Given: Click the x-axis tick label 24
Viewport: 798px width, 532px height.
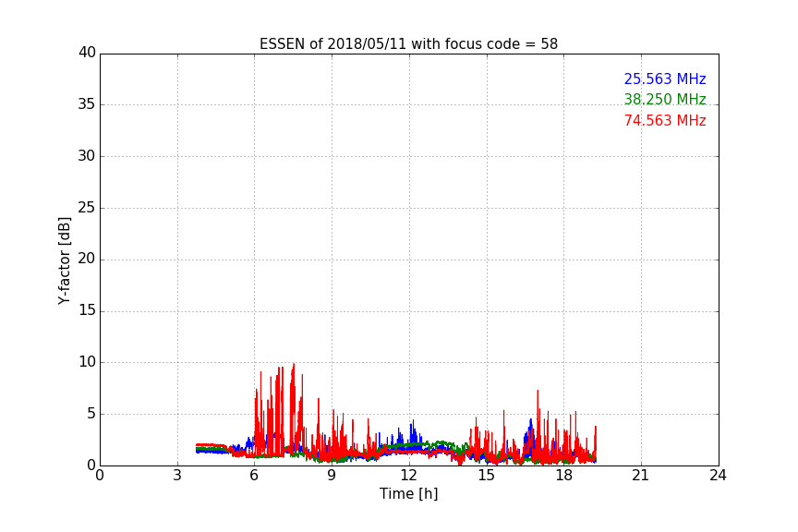Looking at the screenshot, I should (718, 476).
